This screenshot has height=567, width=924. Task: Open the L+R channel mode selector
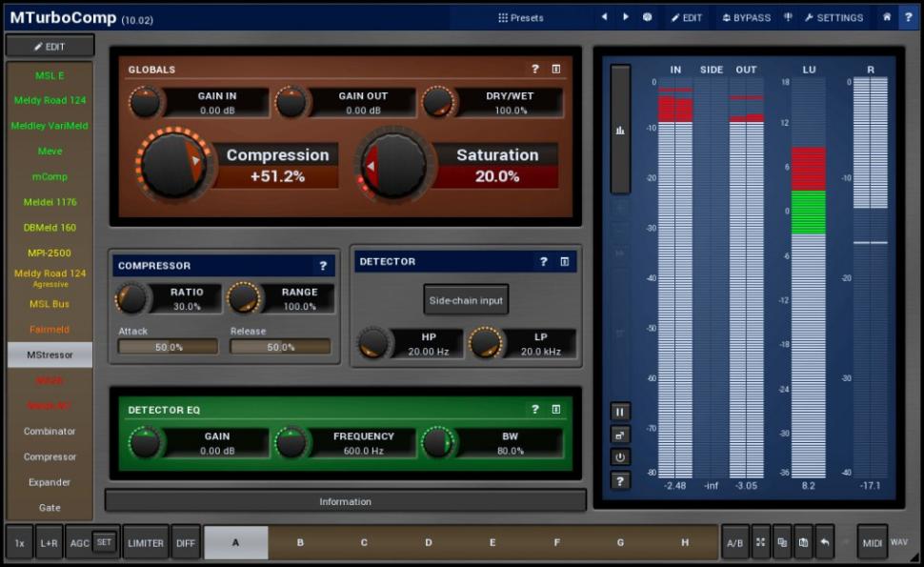click(49, 542)
